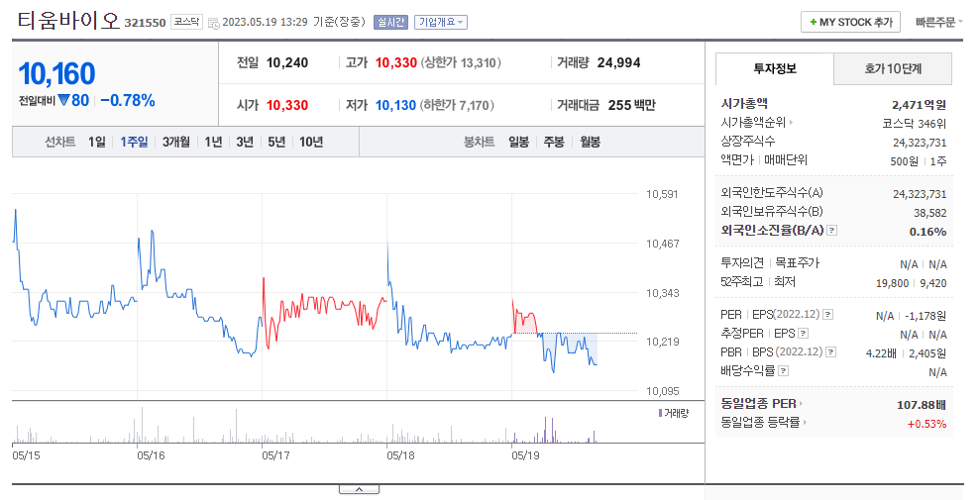Open 시가총액순위 arrow link
980x500 pixels.
pos(791,123)
